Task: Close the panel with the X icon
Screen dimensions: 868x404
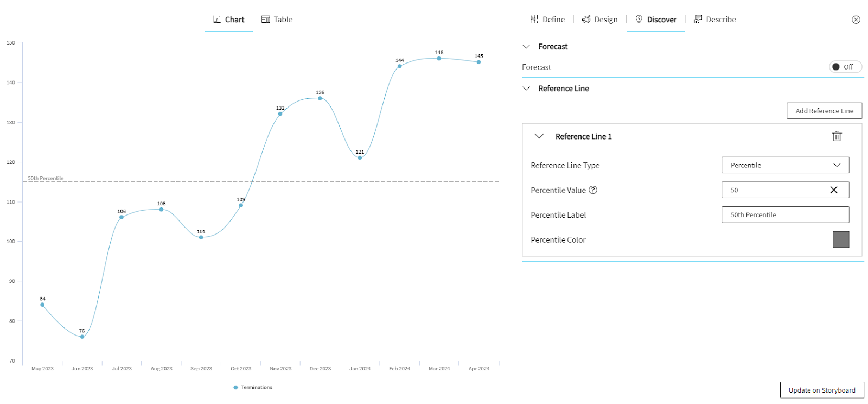Action: 856,20
